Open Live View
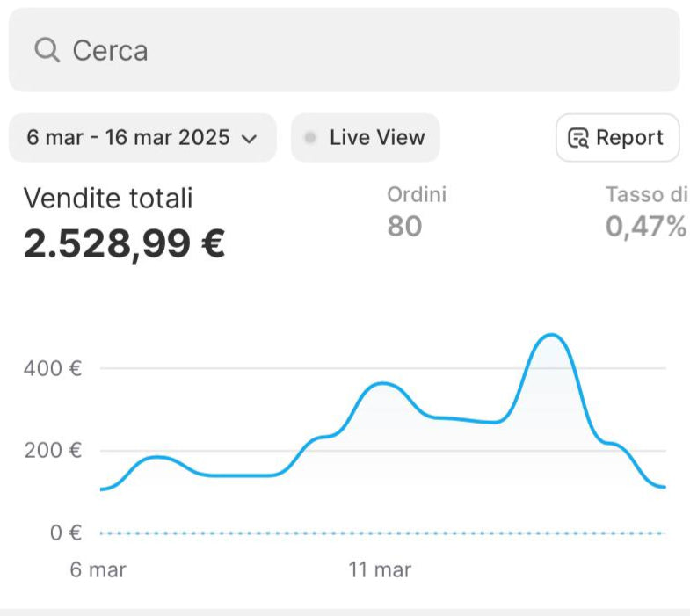The height and width of the screenshot is (616, 690). 366,138
